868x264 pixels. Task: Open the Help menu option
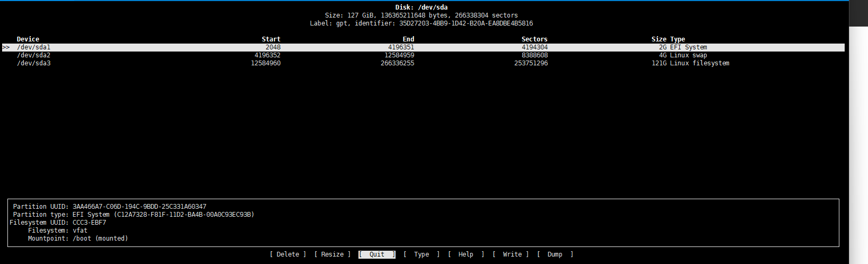click(x=466, y=254)
